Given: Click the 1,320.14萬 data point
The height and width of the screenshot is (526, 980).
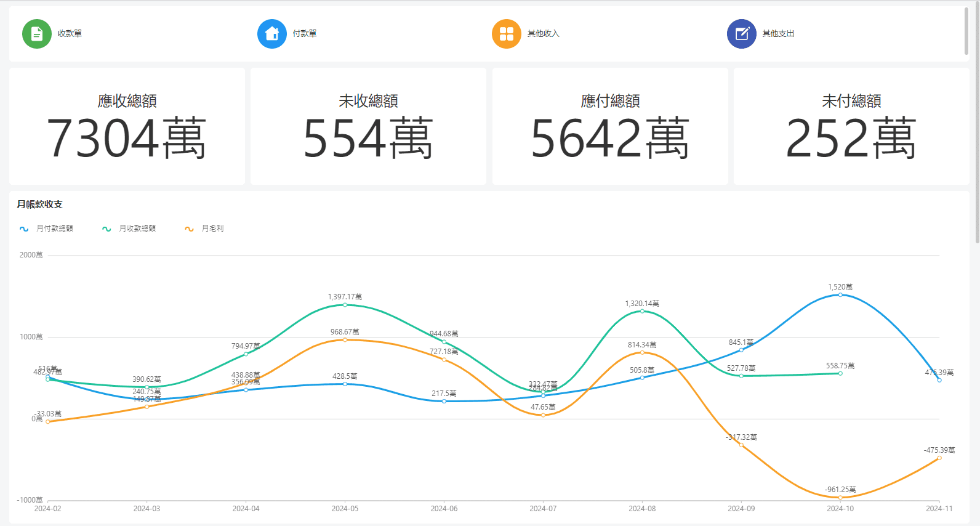Looking at the screenshot, I should click(x=642, y=311).
